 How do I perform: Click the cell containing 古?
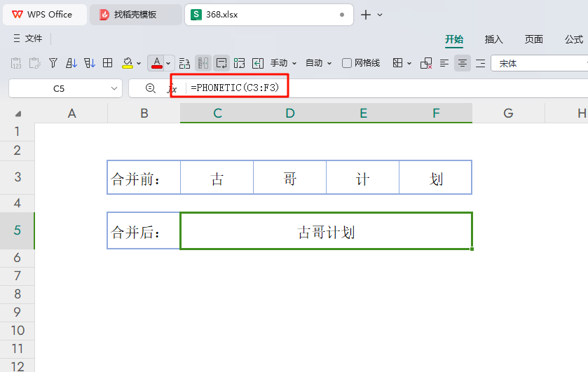pyautogui.click(x=217, y=177)
